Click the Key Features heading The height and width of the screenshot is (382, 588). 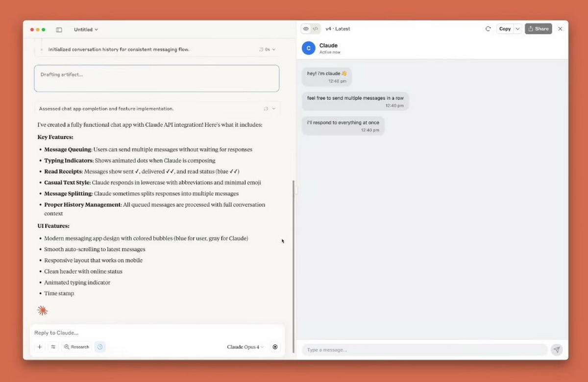click(55, 137)
